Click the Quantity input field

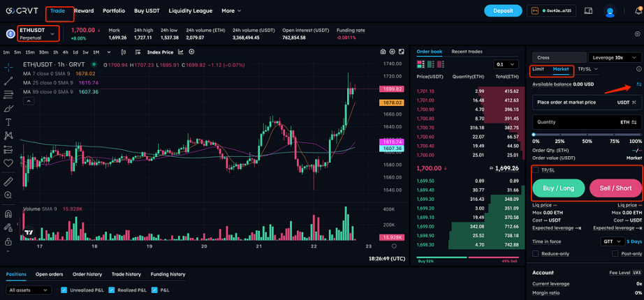pos(587,122)
